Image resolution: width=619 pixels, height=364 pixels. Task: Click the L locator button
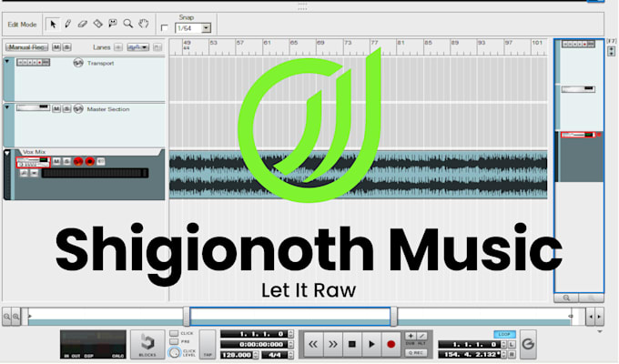[512, 345]
